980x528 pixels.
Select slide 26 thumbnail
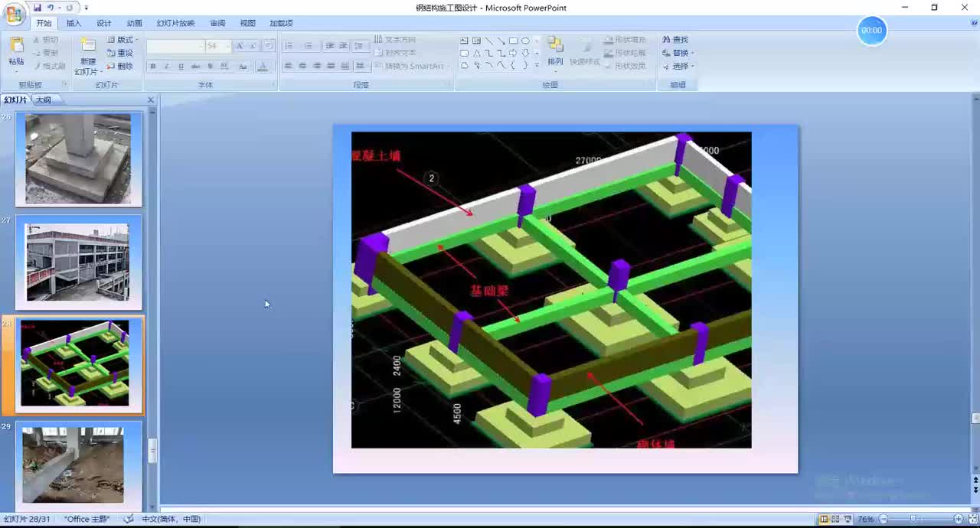pyautogui.click(x=78, y=159)
